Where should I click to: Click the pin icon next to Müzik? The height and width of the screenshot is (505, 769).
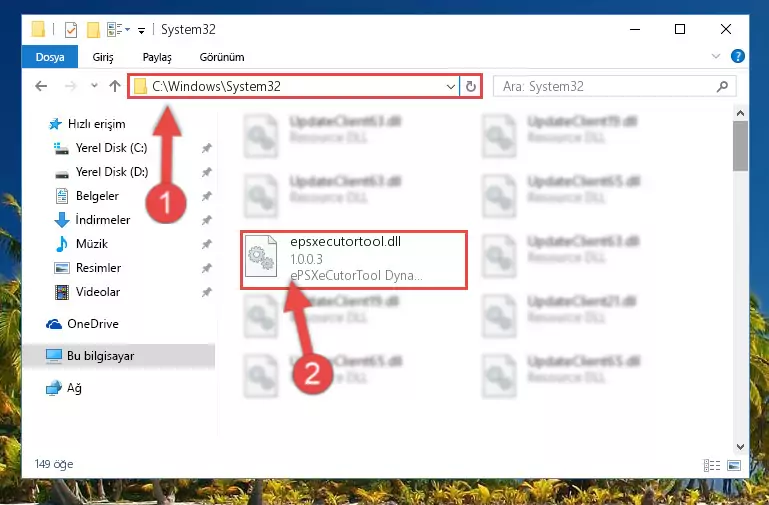[206, 244]
